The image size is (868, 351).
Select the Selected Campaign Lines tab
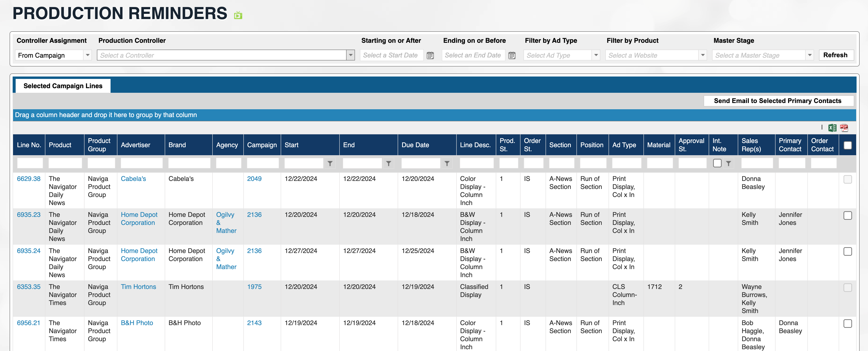click(63, 86)
